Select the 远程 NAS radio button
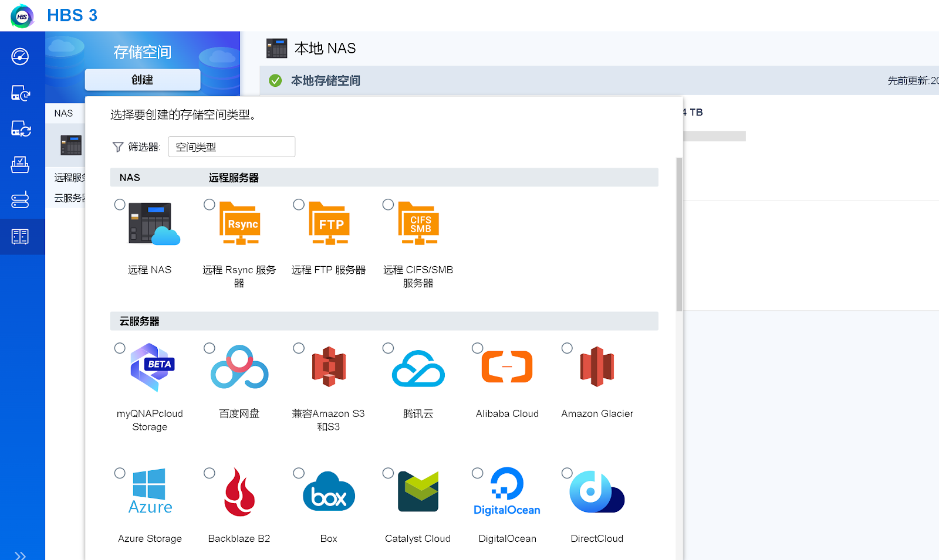 [x=120, y=205]
